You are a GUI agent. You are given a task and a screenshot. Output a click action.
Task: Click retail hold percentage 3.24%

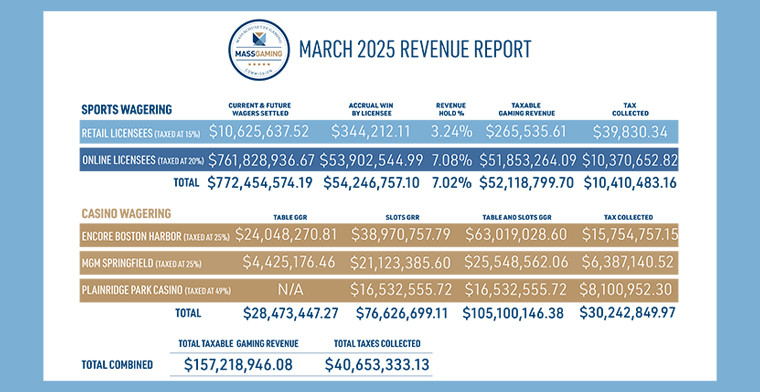click(x=451, y=132)
